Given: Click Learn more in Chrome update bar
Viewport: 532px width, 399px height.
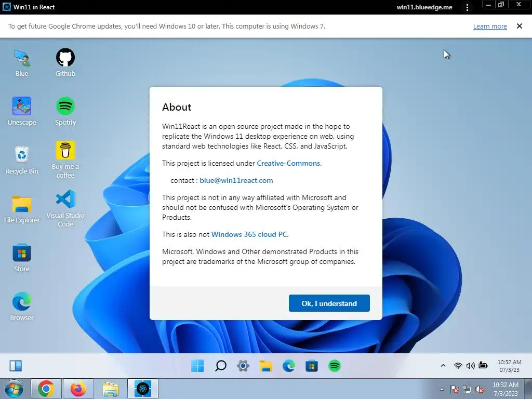Looking at the screenshot, I should [x=490, y=26].
